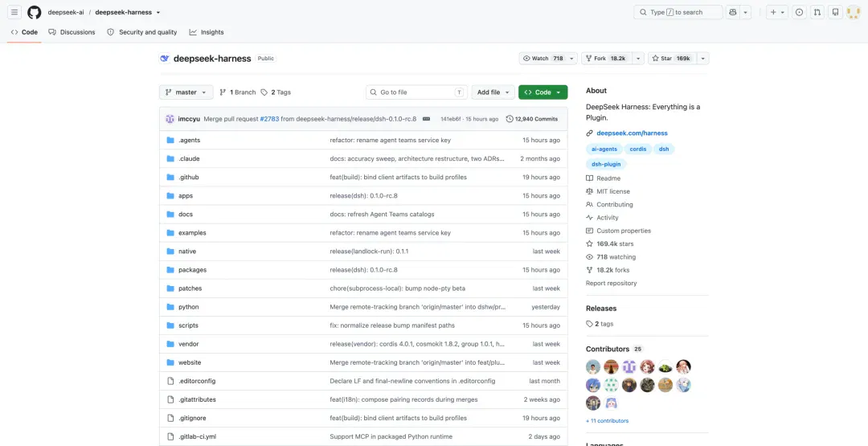Open the native folder
The image size is (868, 446).
(187, 252)
